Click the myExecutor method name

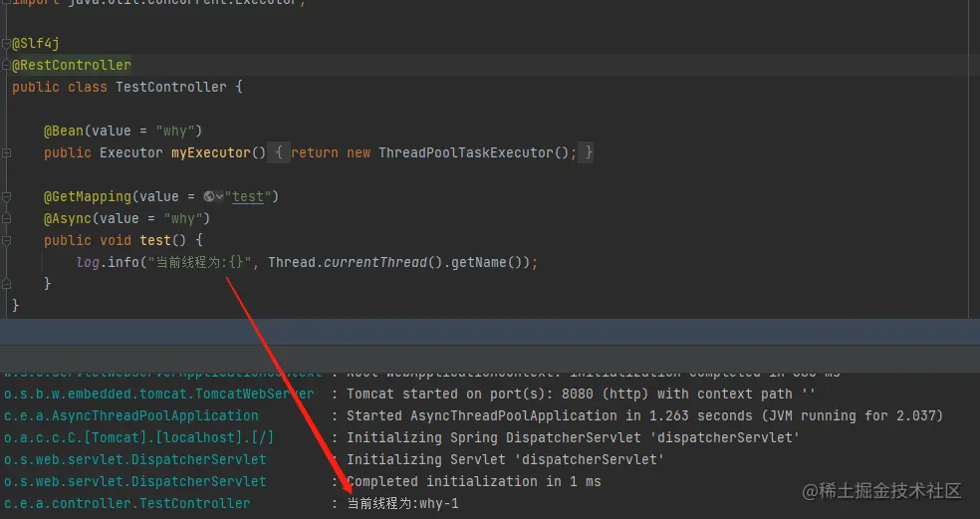(x=210, y=152)
